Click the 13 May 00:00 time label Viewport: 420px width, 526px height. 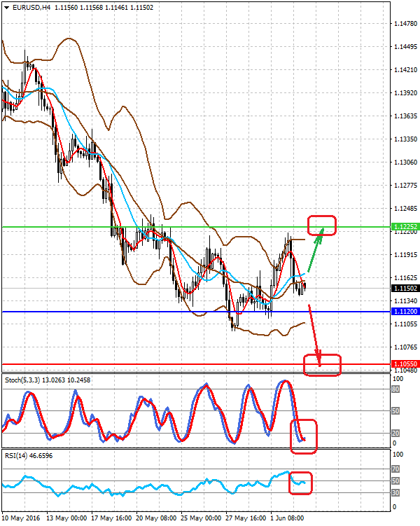66,518
